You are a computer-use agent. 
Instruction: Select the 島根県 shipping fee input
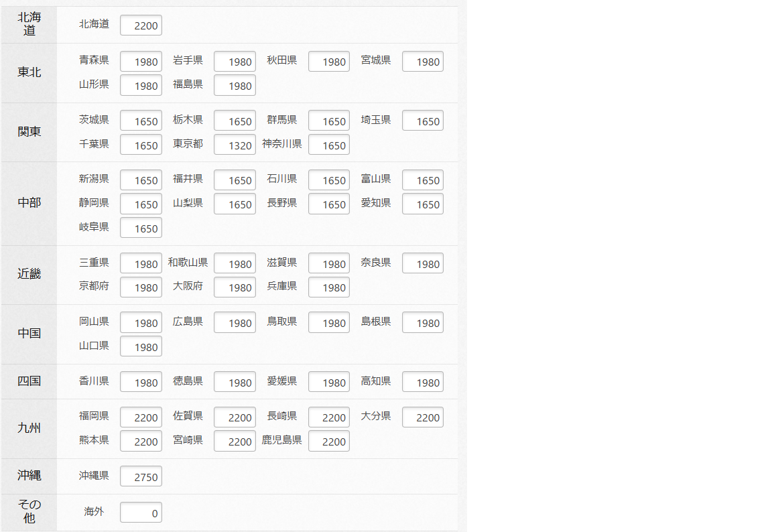pyautogui.click(x=422, y=323)
